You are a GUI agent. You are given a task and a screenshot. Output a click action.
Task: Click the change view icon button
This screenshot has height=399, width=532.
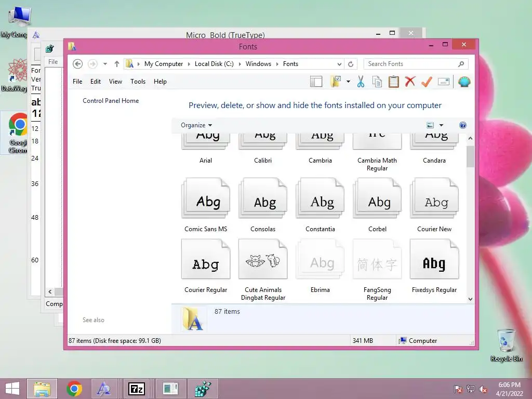[430, 125]
